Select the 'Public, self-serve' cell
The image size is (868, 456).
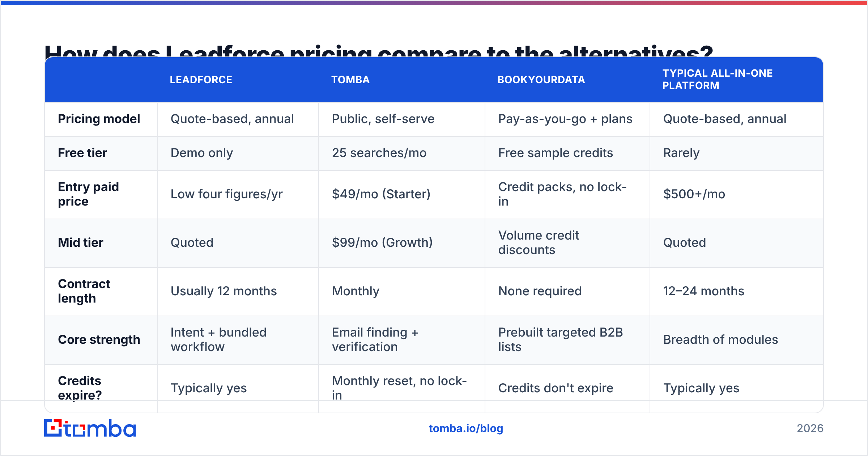(401, 119)
